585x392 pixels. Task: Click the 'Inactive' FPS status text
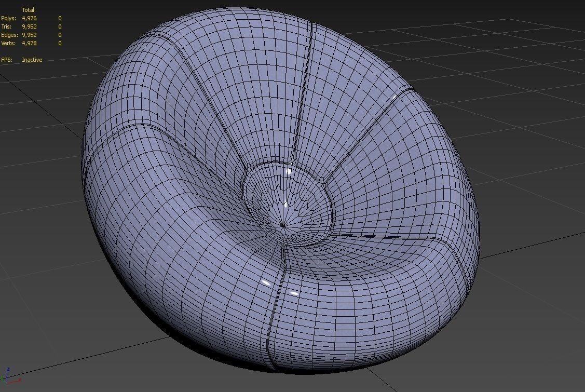click(32, 60)
